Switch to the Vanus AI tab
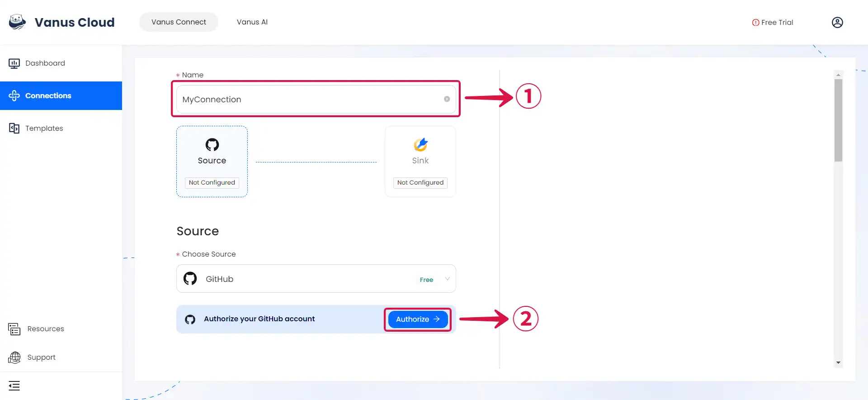The height and width of the screenshot is (400, 868). [x=252, y=22]
